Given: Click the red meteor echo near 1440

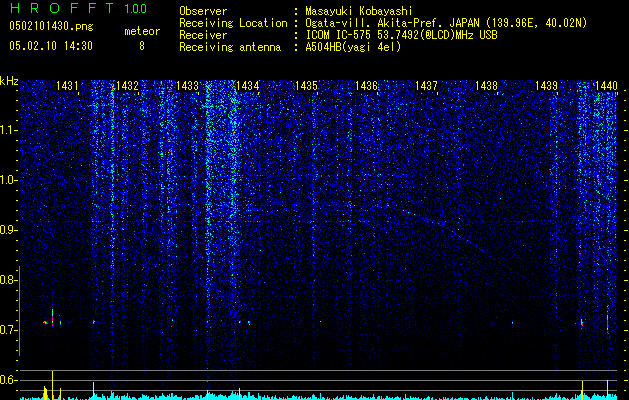Looking at the screenshot, I should (607, 322).
